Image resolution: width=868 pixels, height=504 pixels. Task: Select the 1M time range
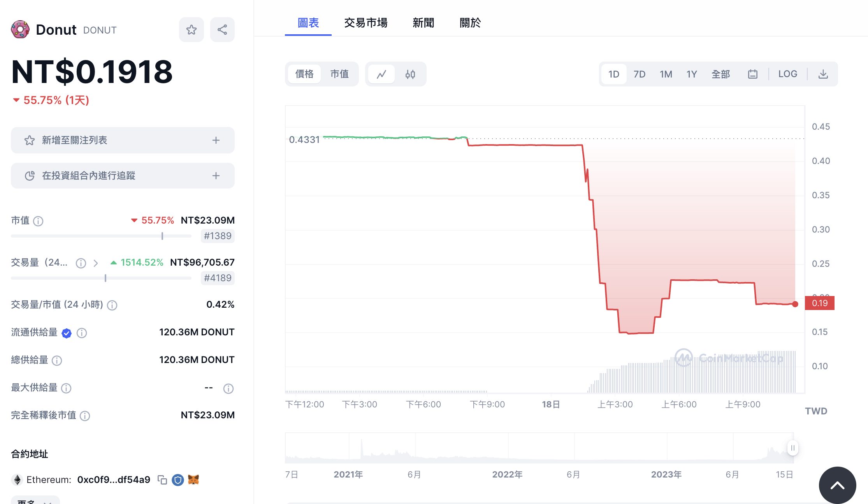coord(666,74)
